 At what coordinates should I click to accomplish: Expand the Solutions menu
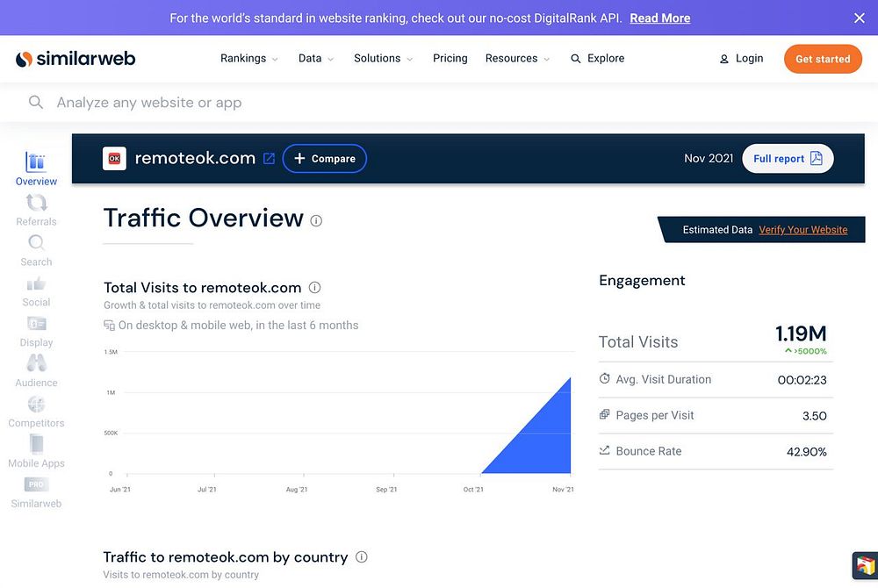[x=383, y=58]
